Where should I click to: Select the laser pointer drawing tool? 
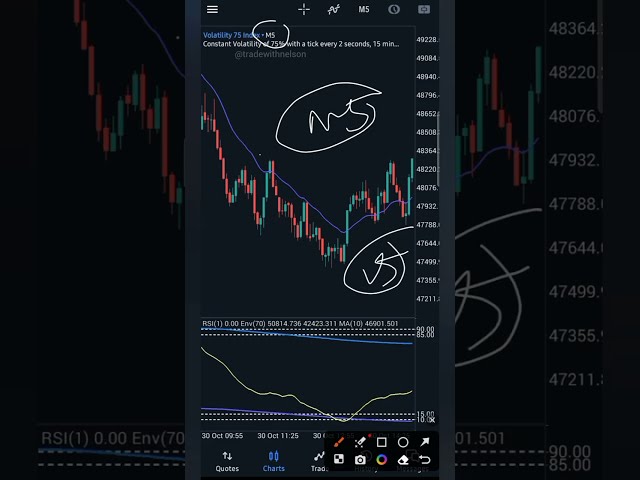pos(360,442)
